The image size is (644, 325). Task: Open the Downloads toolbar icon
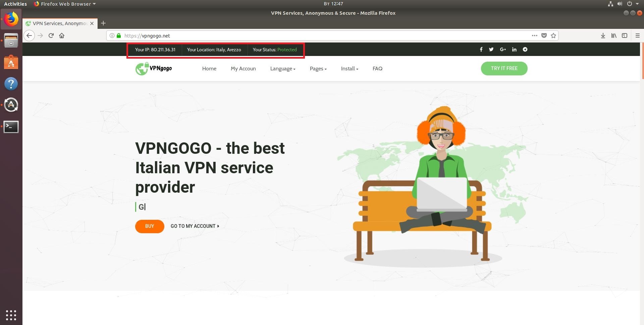click(x=603, y=36)
